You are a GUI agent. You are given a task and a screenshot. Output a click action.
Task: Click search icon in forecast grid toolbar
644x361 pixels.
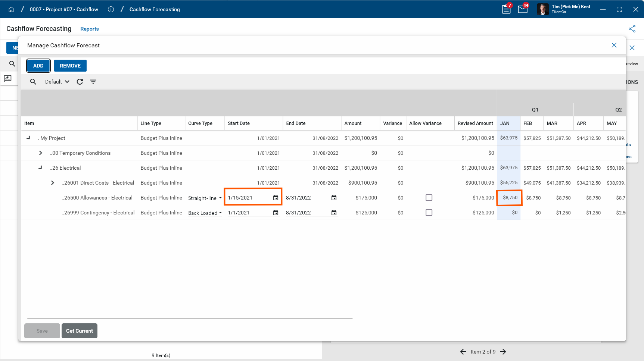[33, 82]
